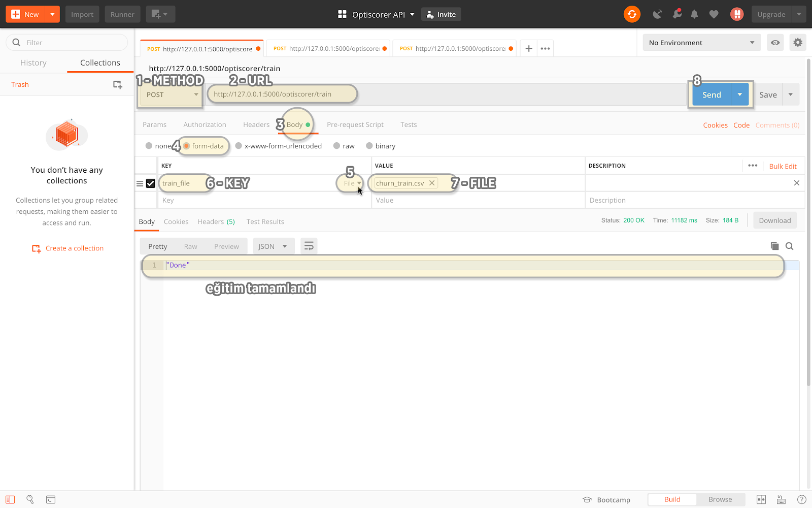Image resolution: width=812 pixels, height=508 pixels.
Task: Search within response body icon
Action: click(789, 246)
